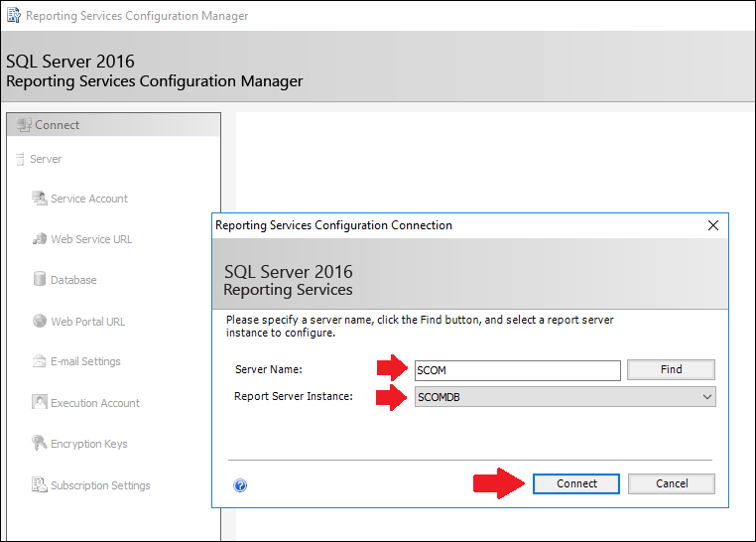
Task: Select the Database cylinder icon
Action: (x=39, y=279)
